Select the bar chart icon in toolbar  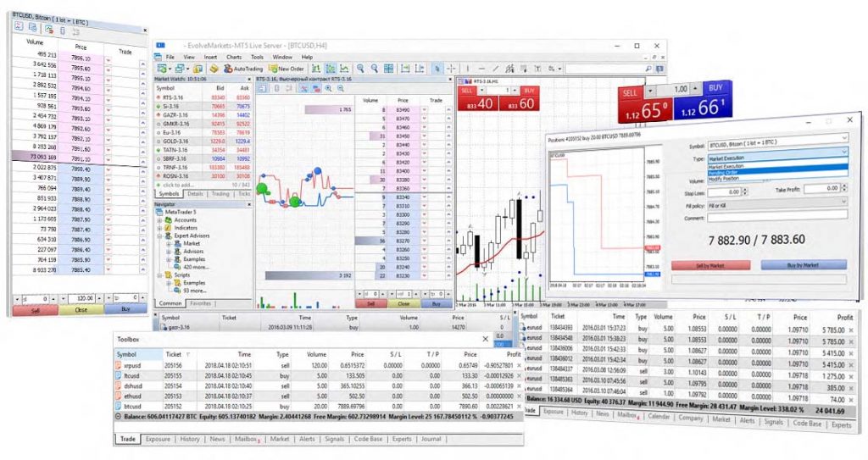pos(316,69)
